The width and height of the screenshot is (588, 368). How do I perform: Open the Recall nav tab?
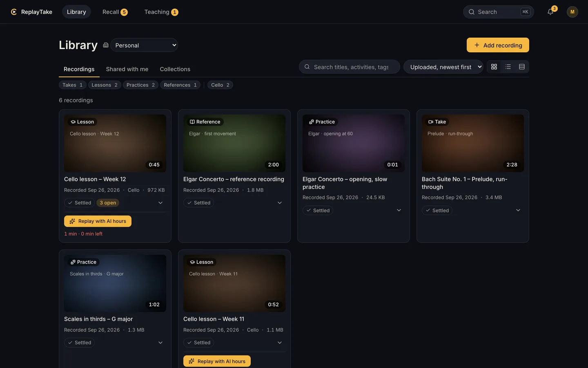click(x=115, y=12)
